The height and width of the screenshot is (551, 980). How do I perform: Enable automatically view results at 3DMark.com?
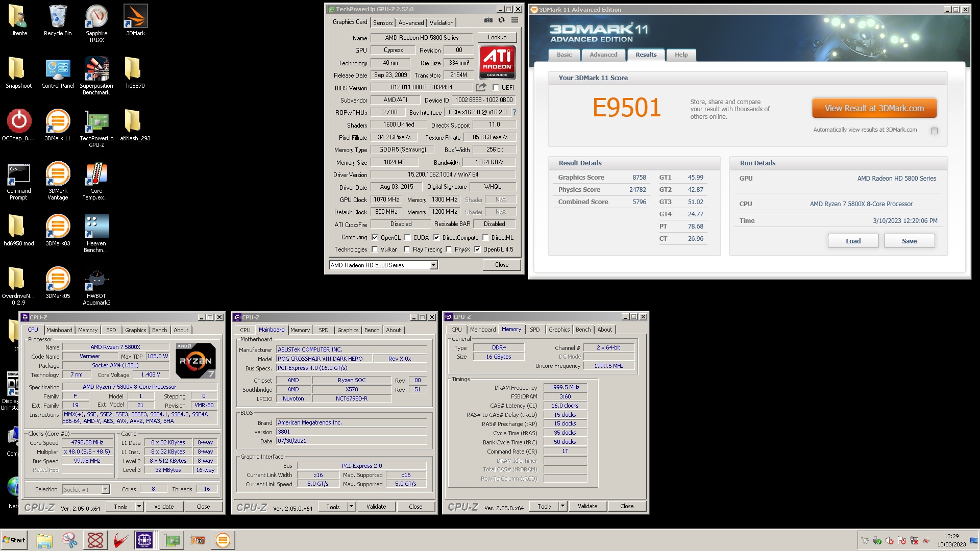click(x=934, y=131)
